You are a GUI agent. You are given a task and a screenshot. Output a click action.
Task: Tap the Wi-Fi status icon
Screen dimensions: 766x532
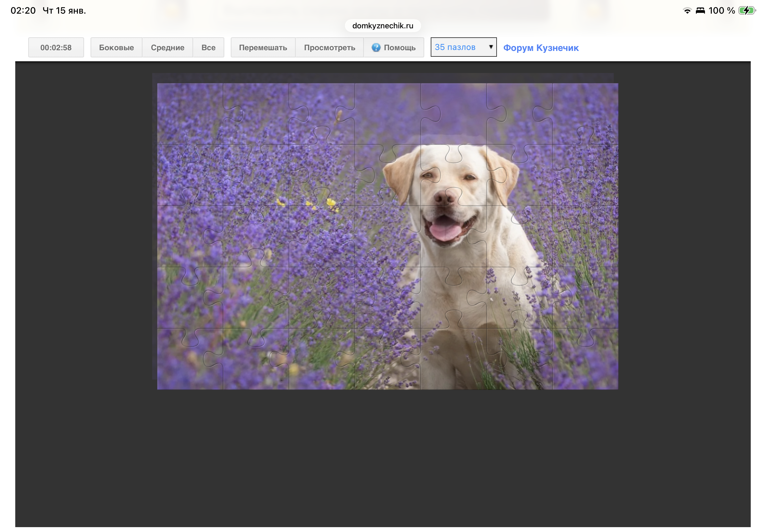pyautogui.click(x=687, y=11)
